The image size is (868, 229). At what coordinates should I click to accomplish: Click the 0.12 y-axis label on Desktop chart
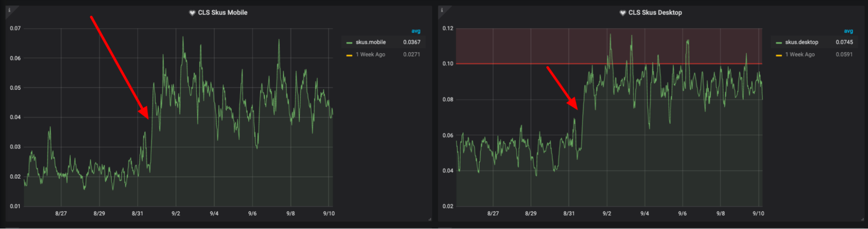pos(448,28)
